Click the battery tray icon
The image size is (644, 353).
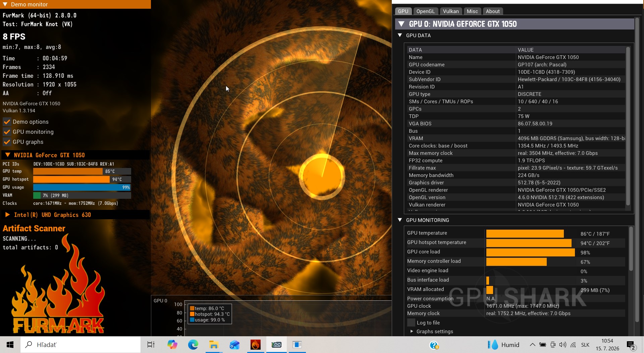(x=542, y=345)
